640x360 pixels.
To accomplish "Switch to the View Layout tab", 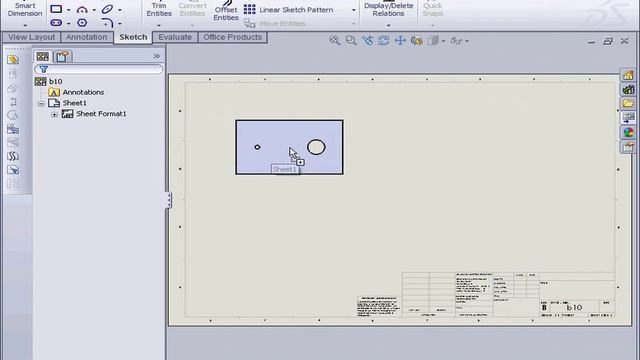I will pos(31,37).
